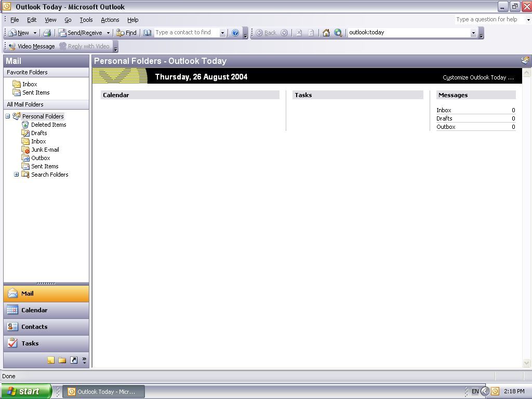The image size is (532, 399).
Task: Click the Video Message button
Action: point(32,46)
